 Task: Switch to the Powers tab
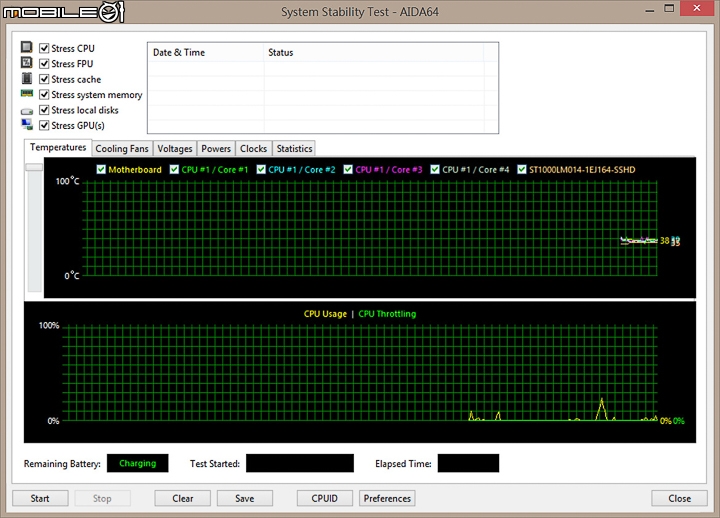pyautogui.click(x=216, y=149)
